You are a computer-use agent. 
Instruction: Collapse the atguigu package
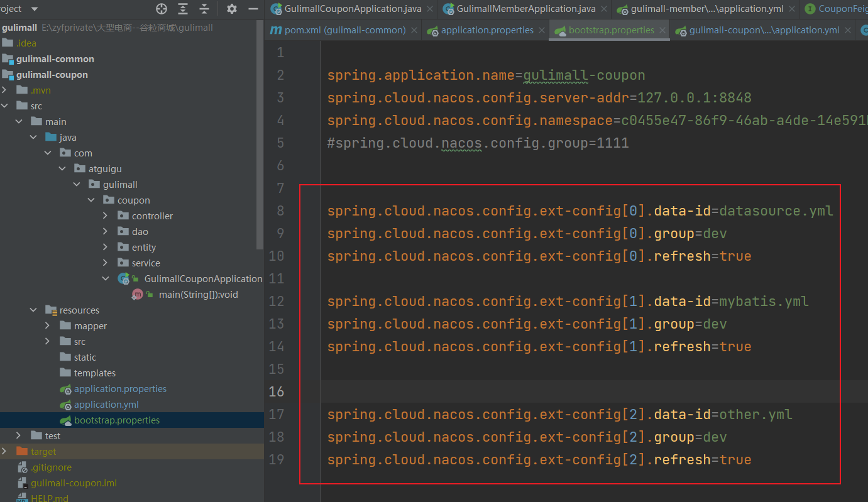click(x=62, y=169)
